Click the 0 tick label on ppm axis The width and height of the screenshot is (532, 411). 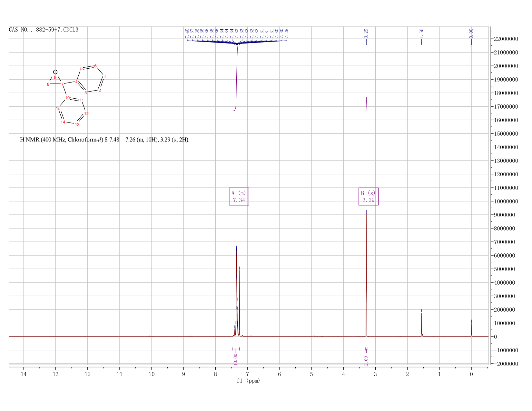point(471,374)
